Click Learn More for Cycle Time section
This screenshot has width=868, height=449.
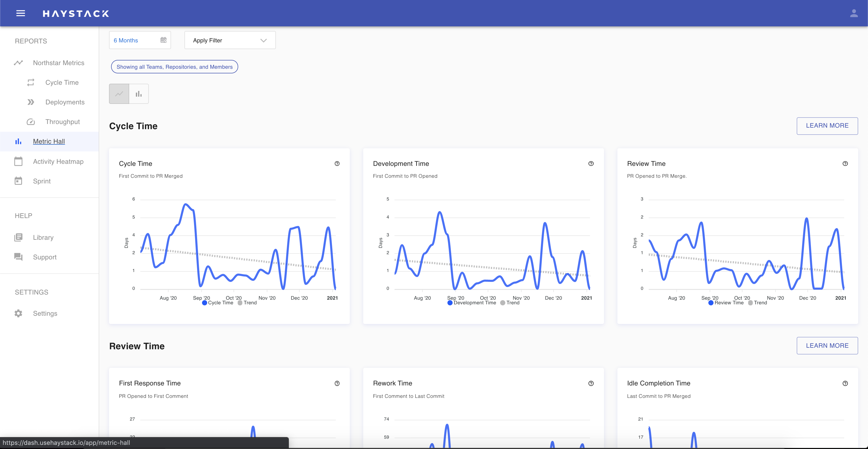click(x=827, y=126)
